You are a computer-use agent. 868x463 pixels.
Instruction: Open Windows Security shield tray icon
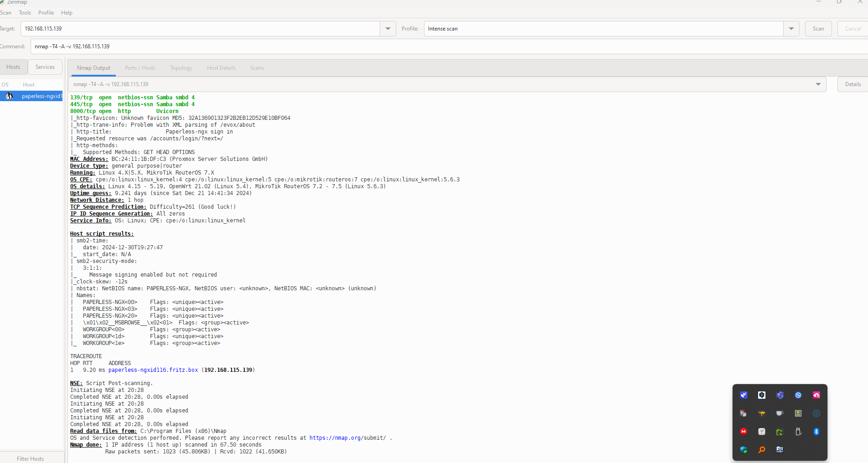coord(744,450)
